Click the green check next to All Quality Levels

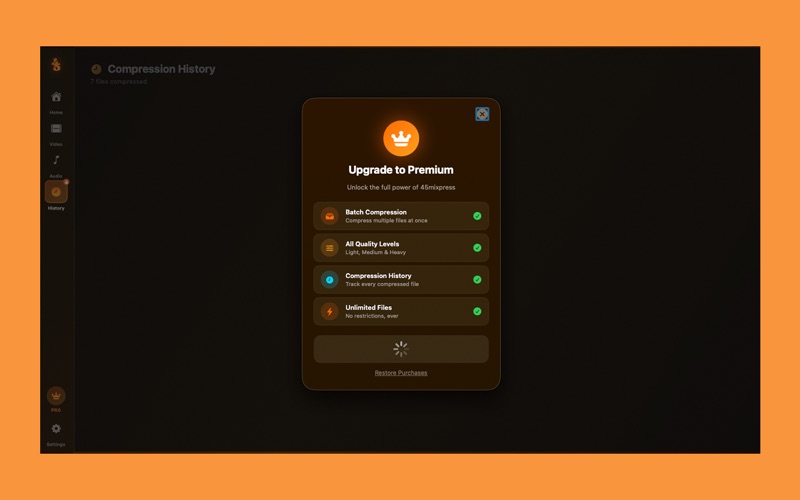(x=477, y=248)
